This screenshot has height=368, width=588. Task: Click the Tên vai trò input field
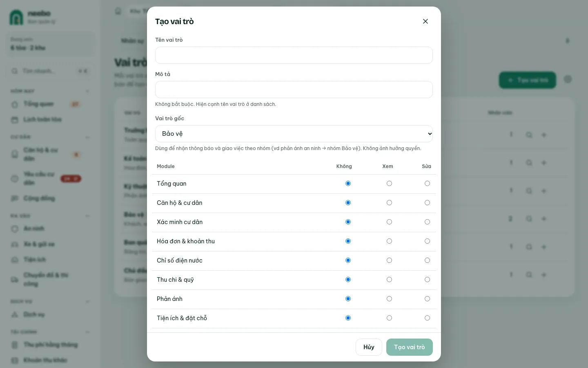294,55
